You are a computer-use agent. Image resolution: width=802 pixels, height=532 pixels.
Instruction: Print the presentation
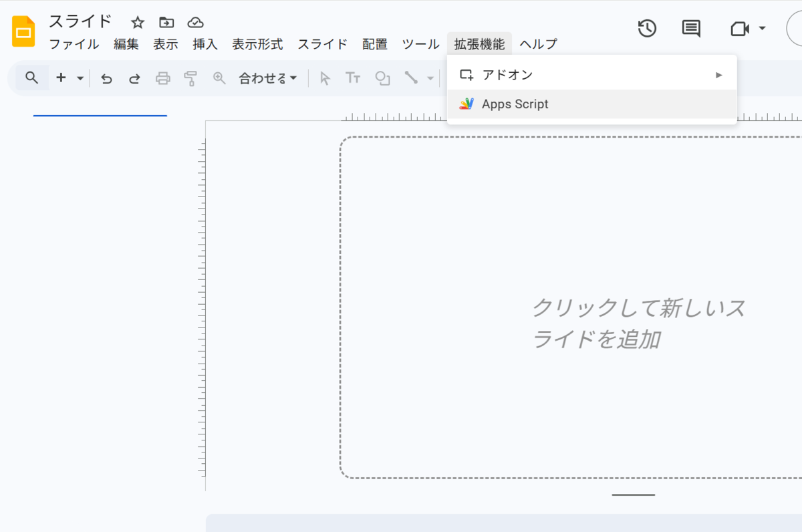[x=162, y=78]
